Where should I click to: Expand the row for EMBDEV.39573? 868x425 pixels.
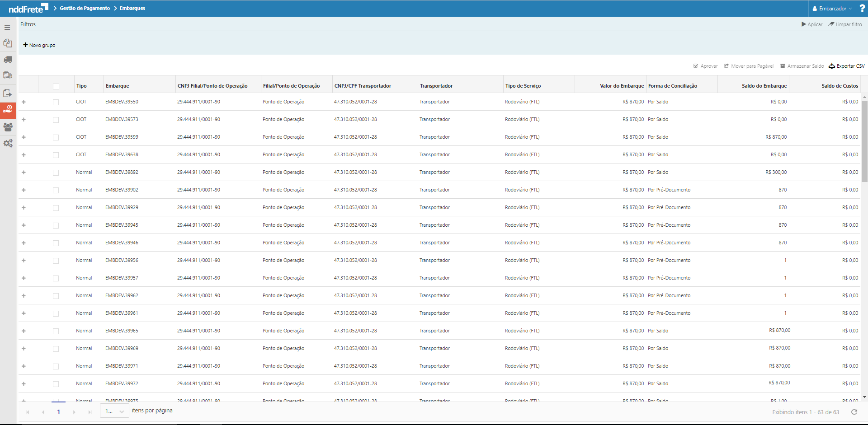[24, 120]
